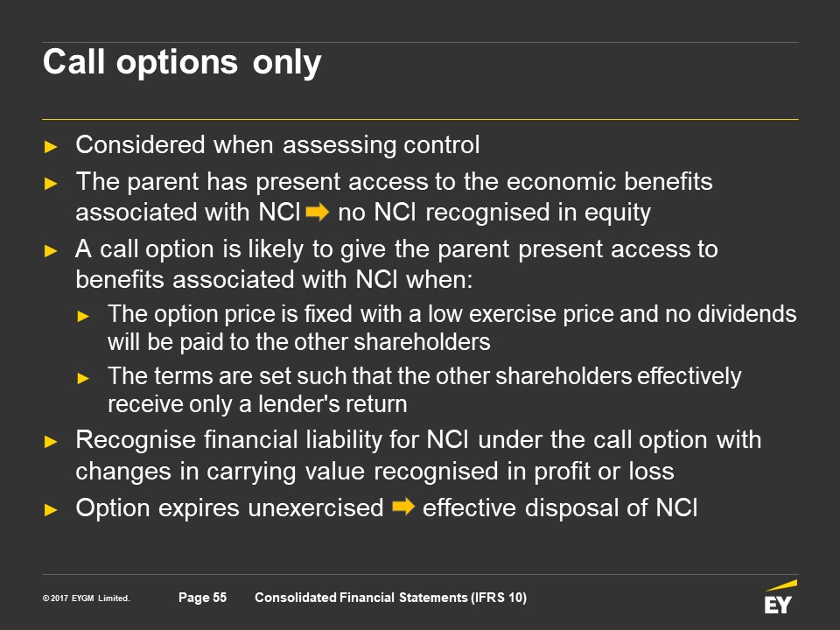Click the yellow line under the title
The image size is (840, 630).
[x=420, y=118]
